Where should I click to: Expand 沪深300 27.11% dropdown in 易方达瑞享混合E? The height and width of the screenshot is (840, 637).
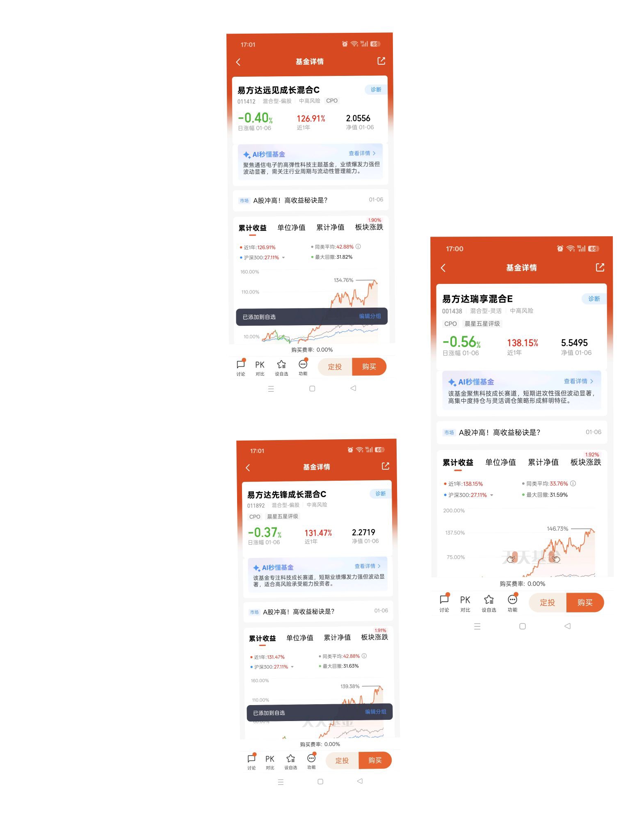tap(492, 495)
